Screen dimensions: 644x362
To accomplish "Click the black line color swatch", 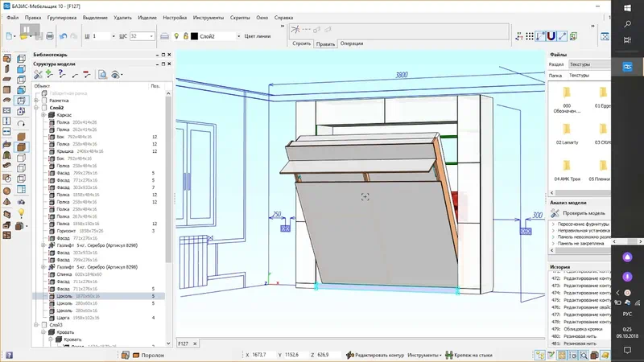I will pos(194,36).
